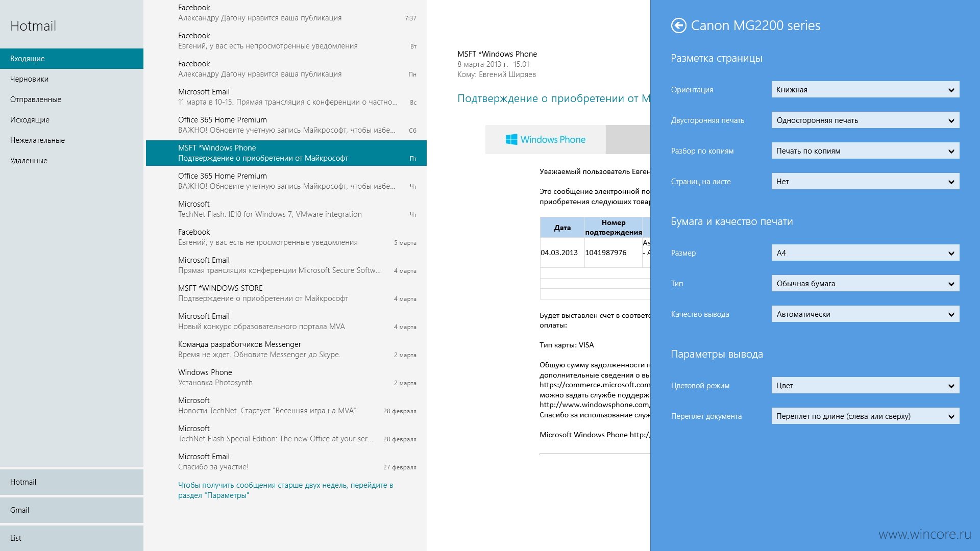Open the Качество вывода dropdown showing Автоматически
The width and height of the screenshot is (980, 551).
[x=865, y=314]
